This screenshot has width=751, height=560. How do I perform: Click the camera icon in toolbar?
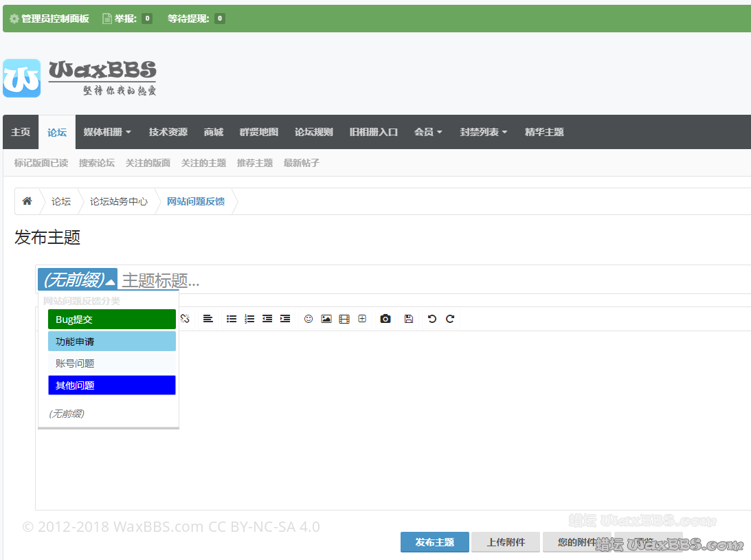(385, 319)
